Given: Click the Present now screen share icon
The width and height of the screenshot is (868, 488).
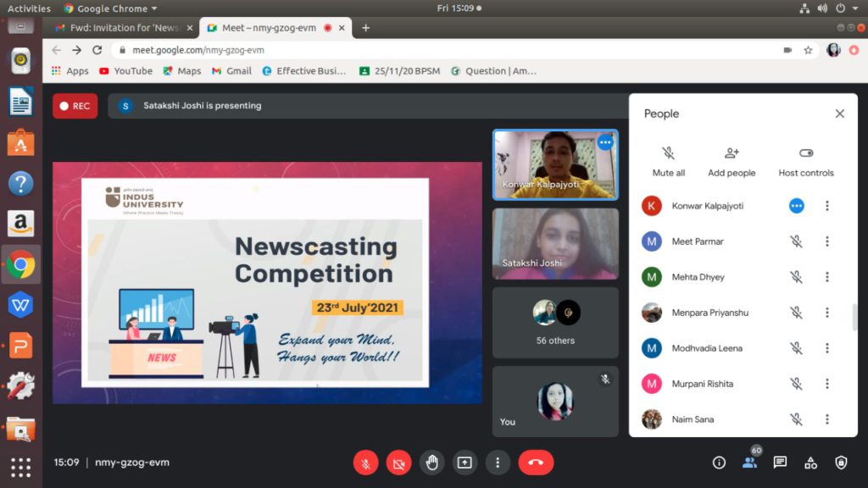Looking at the screenshot, I should pos(465,463).
